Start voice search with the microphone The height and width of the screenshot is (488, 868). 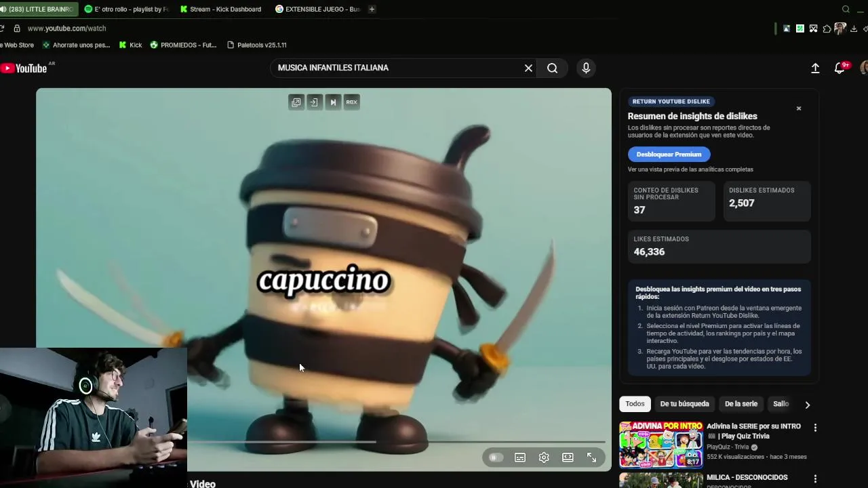pos(586,68)
